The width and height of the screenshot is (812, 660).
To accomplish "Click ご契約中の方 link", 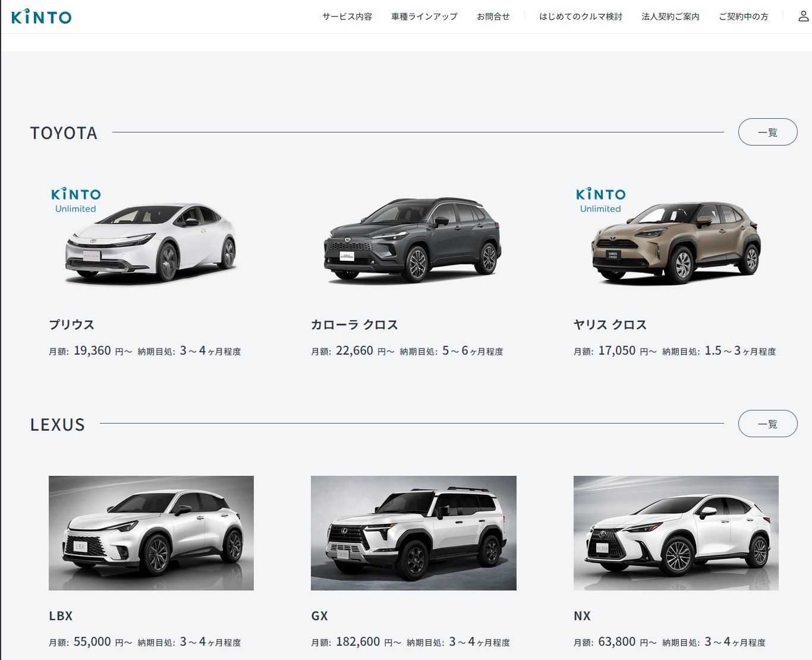I will coord(743,17).
